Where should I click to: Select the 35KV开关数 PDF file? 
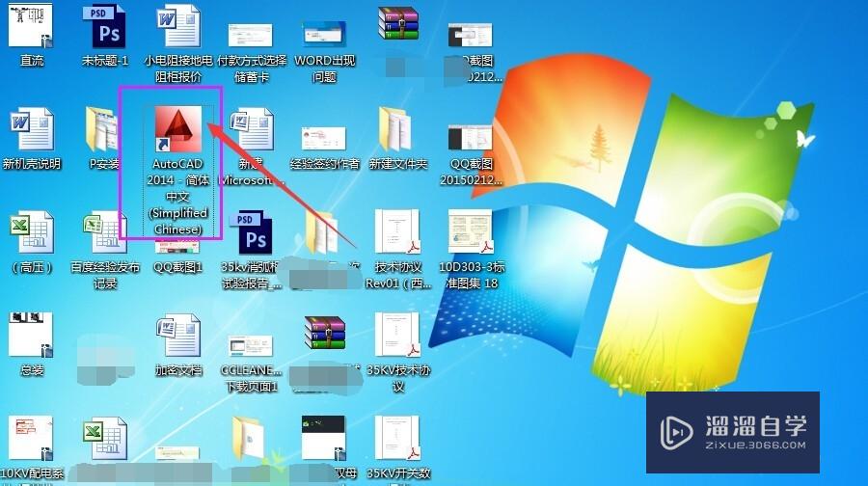[397, 438]
